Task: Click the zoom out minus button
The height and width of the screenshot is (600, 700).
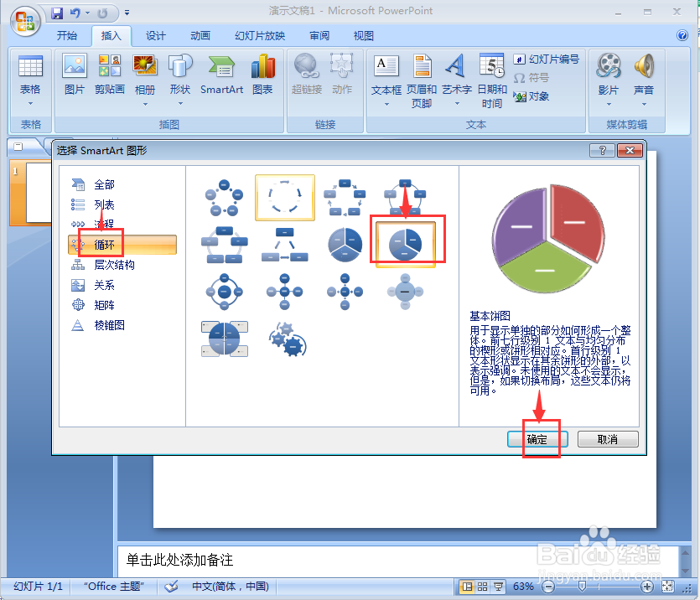Action: (x=548, y=587)
